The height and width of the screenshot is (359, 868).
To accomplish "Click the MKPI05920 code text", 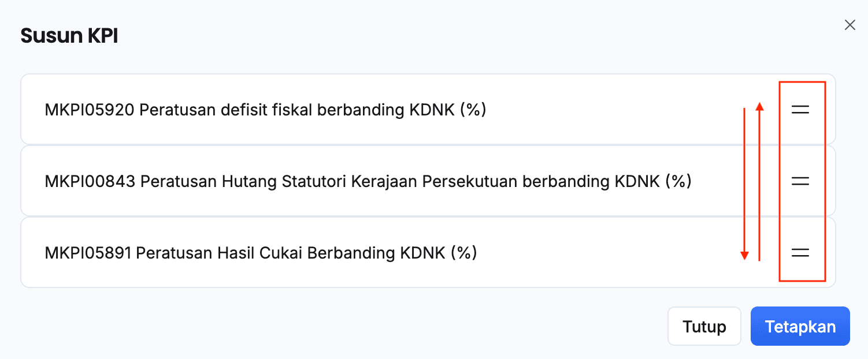I will (x=90, y=110).
